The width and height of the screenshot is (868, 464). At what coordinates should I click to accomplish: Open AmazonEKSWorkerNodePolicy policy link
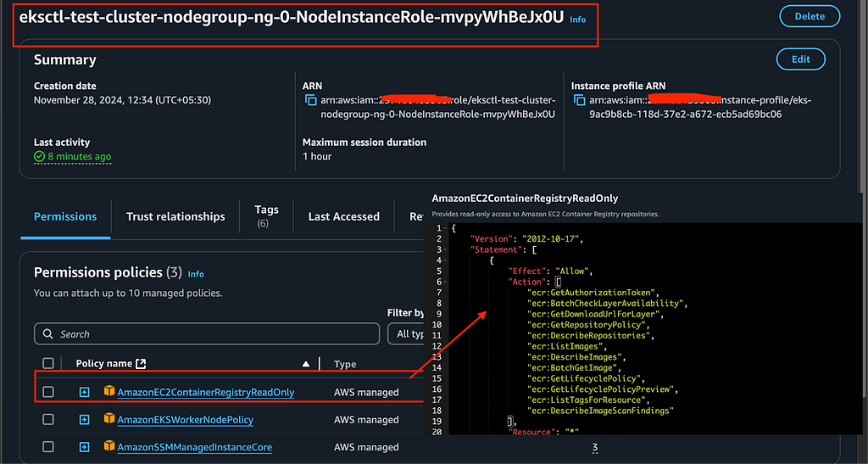186,420
